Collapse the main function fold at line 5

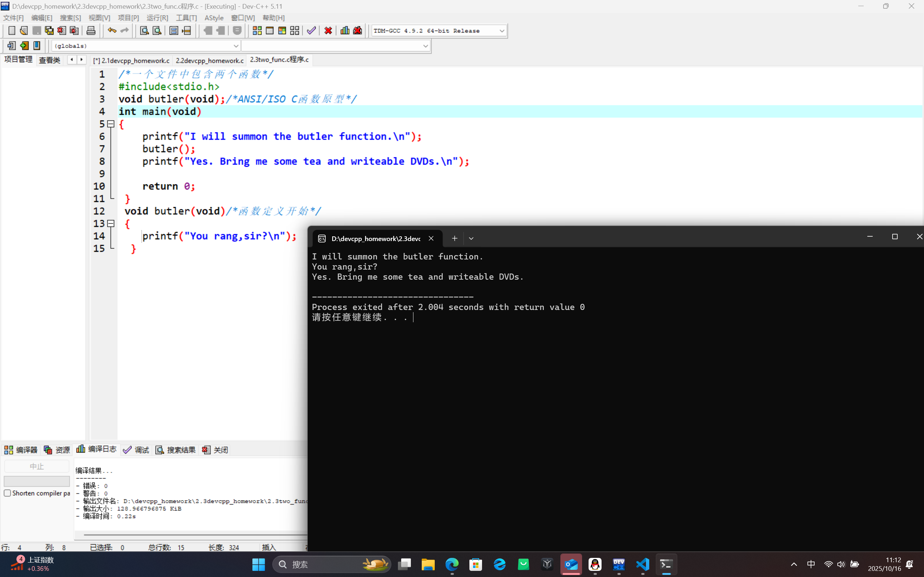(x=111, y=124)
